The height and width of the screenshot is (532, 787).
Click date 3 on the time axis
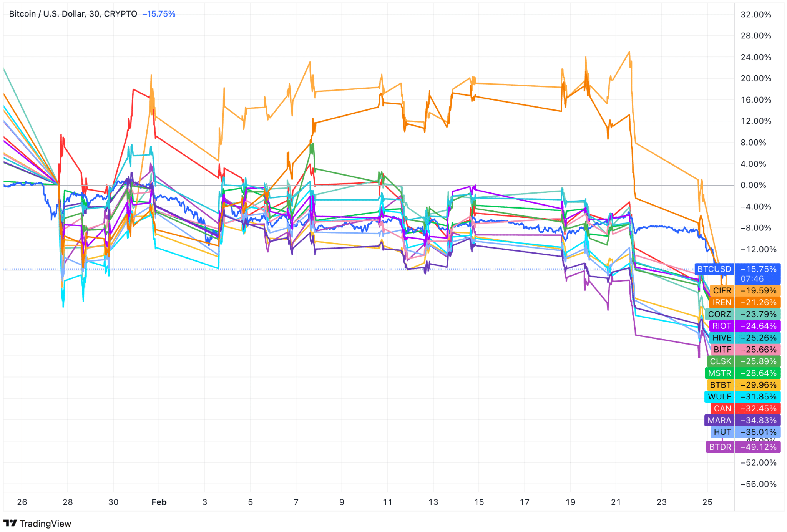pos(205,502)
